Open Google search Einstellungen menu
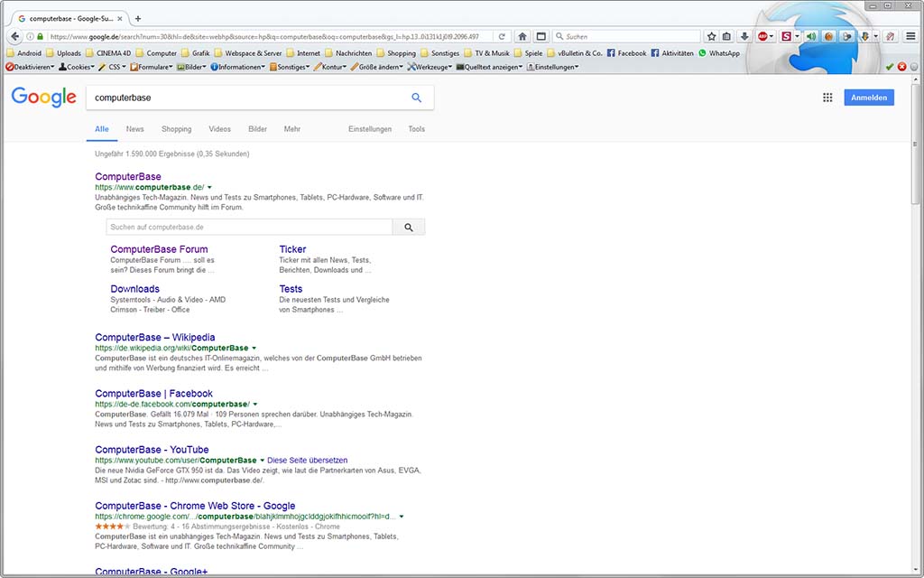This screenshot has height=578, width=924. pos(370,129)
